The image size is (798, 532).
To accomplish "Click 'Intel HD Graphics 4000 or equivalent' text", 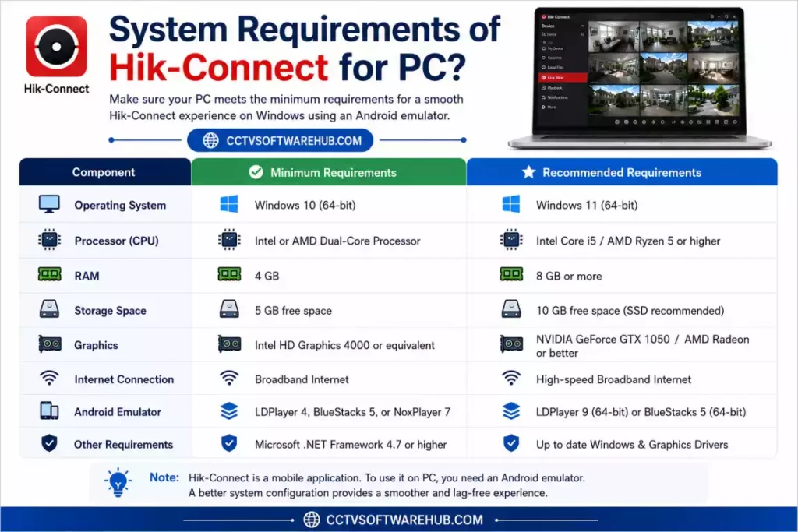I will 344,345.
